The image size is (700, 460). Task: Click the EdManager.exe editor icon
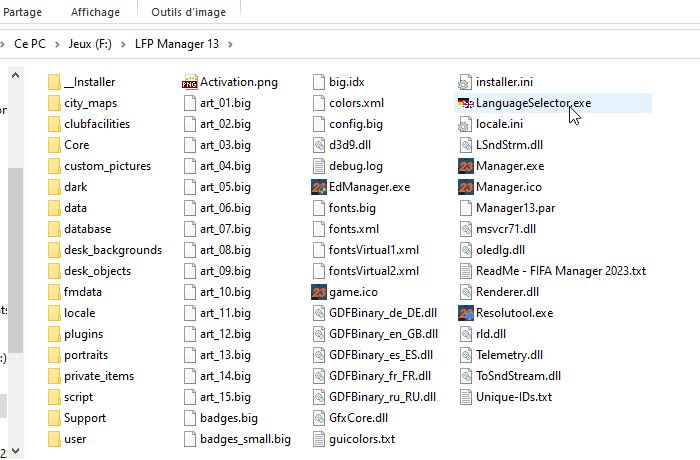tap(319, 187)
